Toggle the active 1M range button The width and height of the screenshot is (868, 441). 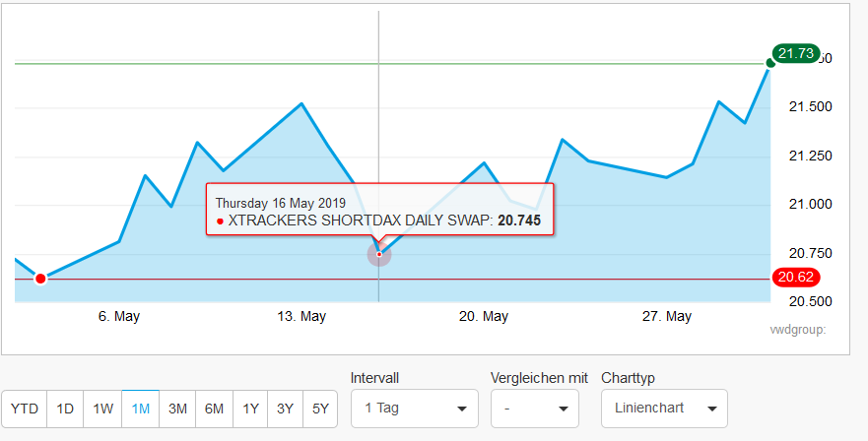[x=141, y=409]
